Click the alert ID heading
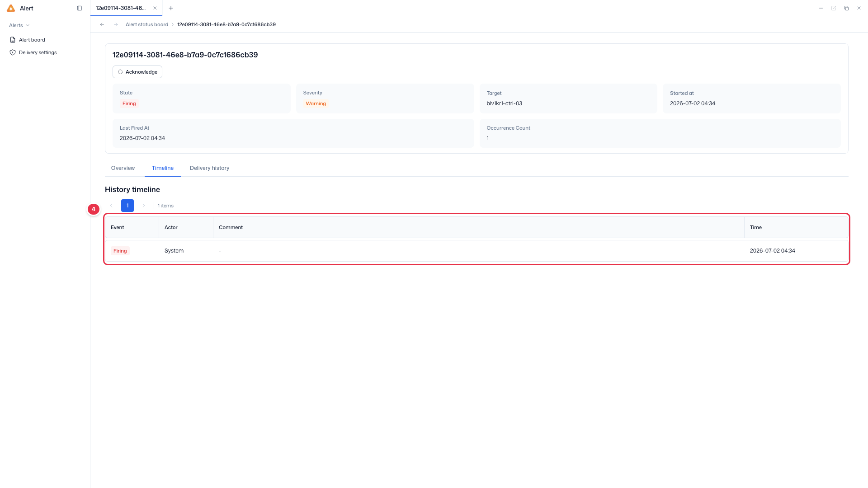 tap(185, 55)
